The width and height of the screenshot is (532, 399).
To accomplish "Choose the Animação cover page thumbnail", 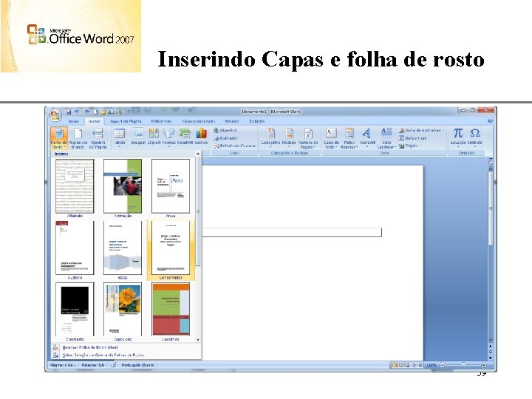I will coord(123,186).
